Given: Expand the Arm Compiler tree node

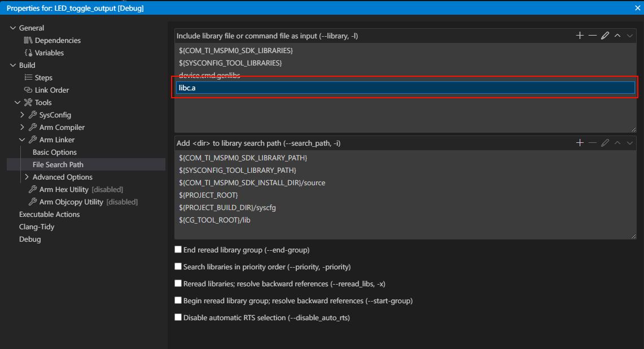Looking at the screenshot, I should (x=23, y=127).
